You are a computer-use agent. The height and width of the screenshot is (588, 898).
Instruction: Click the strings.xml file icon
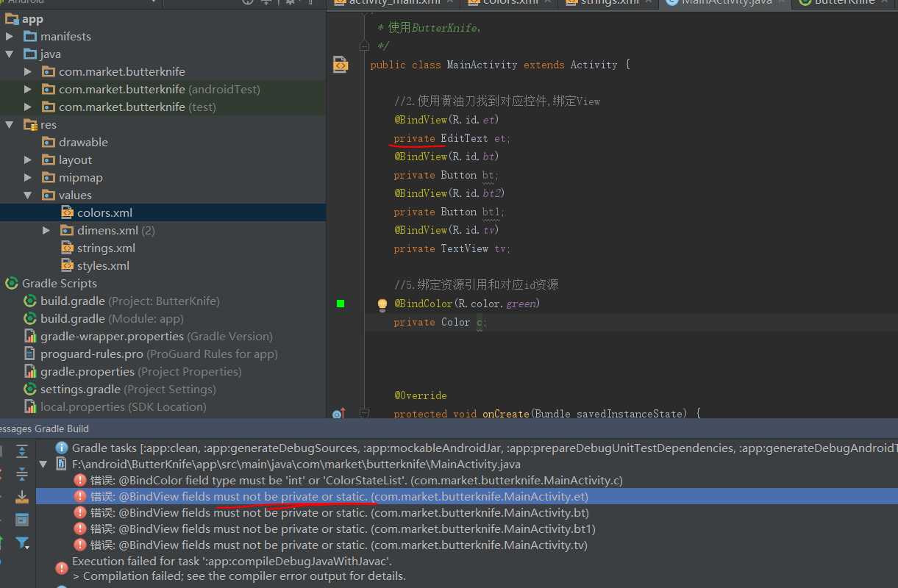(67, 248)
